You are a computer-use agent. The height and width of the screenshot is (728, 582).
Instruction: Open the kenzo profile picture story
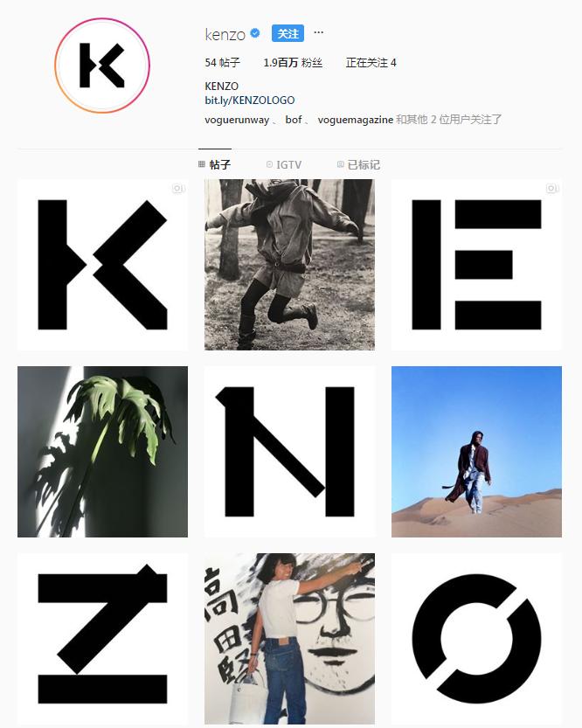[102, 66]
